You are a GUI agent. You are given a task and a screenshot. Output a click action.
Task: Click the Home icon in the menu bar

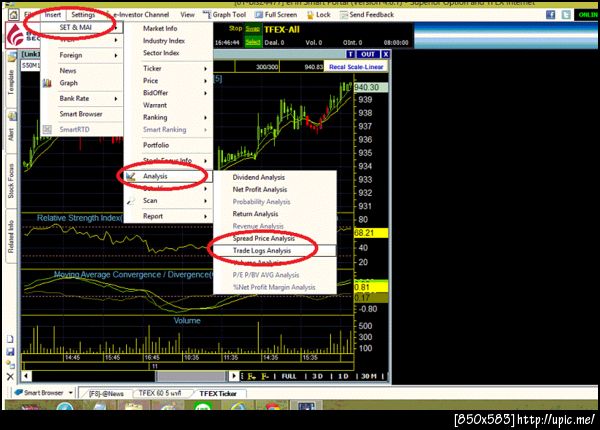[x=13, y=15]
